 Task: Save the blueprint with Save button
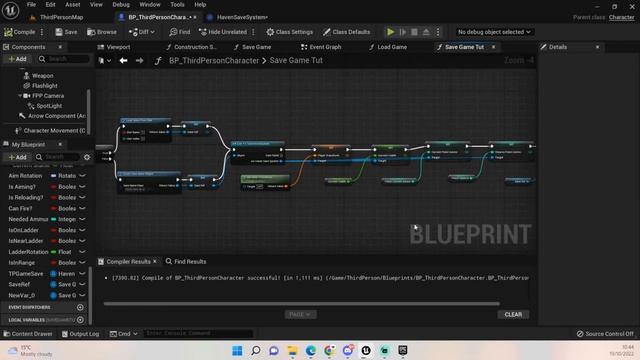click(x=66, y=32)
